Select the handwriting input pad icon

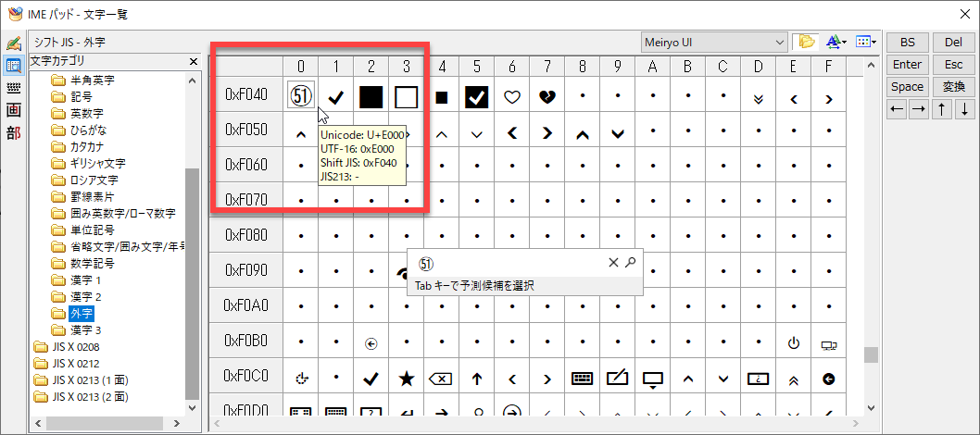coord(13,43)
